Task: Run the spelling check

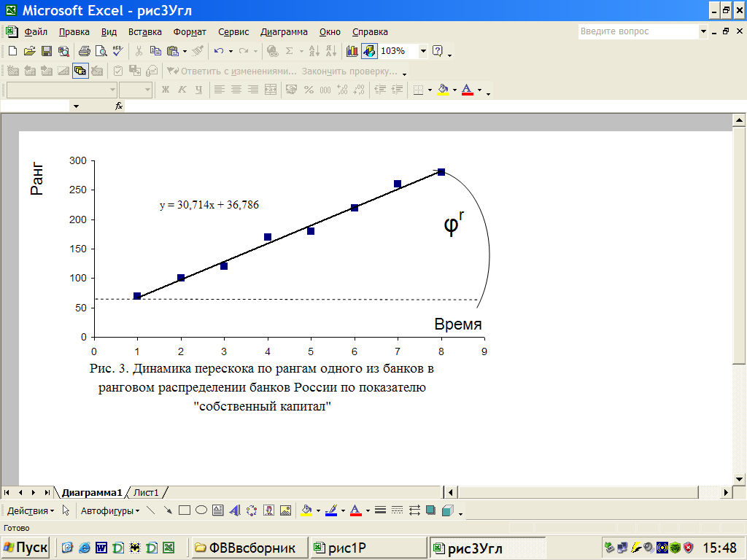Action: 117,51
